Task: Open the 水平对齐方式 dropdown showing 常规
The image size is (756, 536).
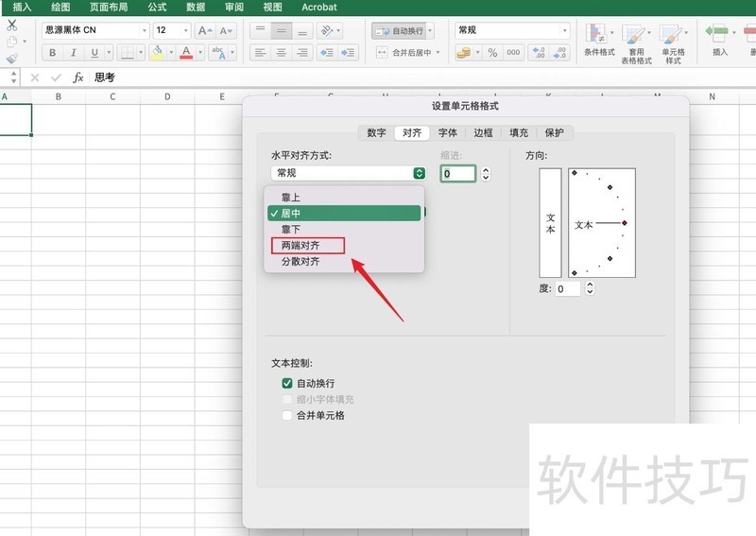Action: click(x=348, y=173)
